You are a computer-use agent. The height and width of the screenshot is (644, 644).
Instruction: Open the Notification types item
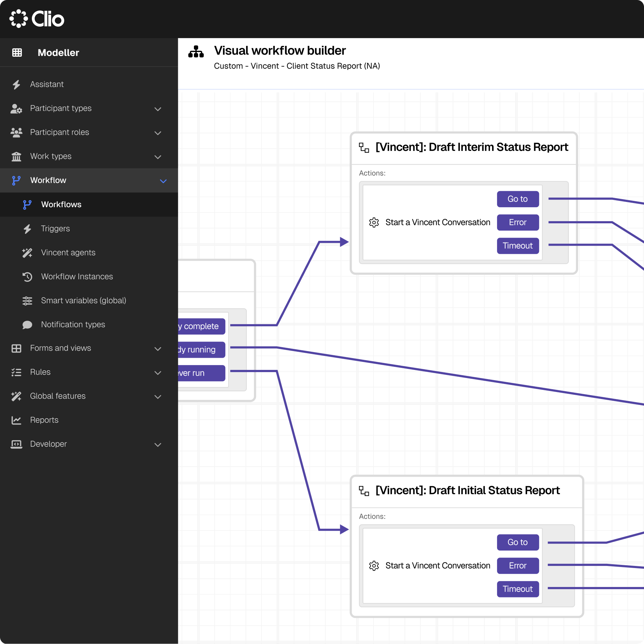pyautogui.click(x=89, y=324)
